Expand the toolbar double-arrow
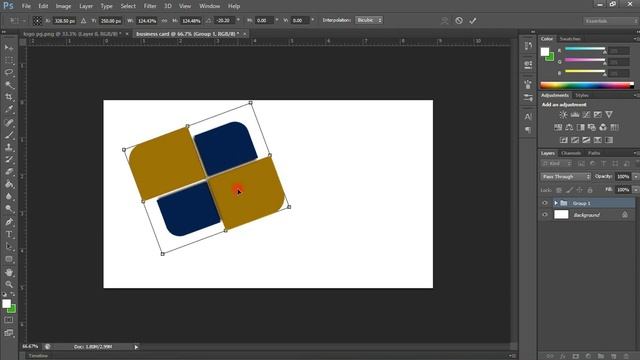 4,32
